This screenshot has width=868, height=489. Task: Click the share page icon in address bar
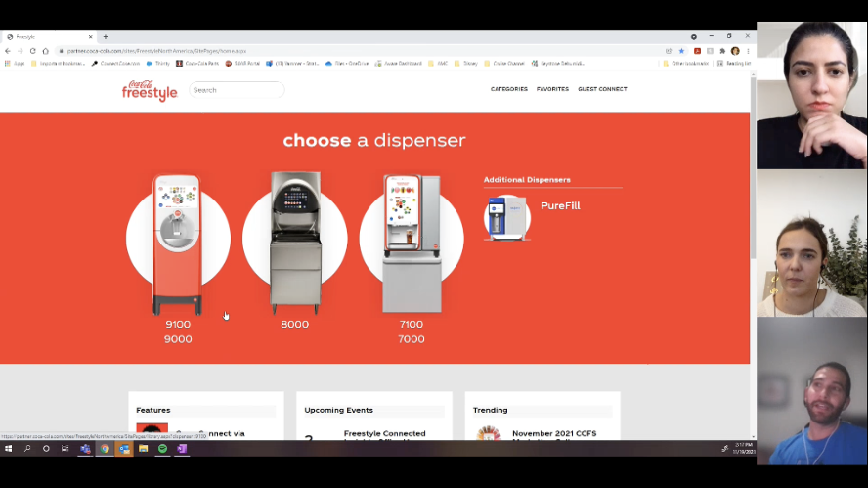click(669, 51)
